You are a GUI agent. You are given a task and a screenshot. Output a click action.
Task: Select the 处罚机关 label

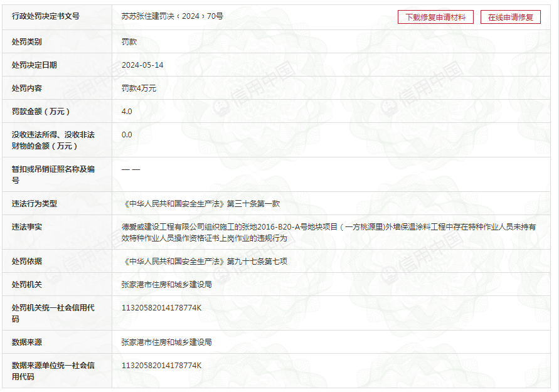(x=27, y=284)
